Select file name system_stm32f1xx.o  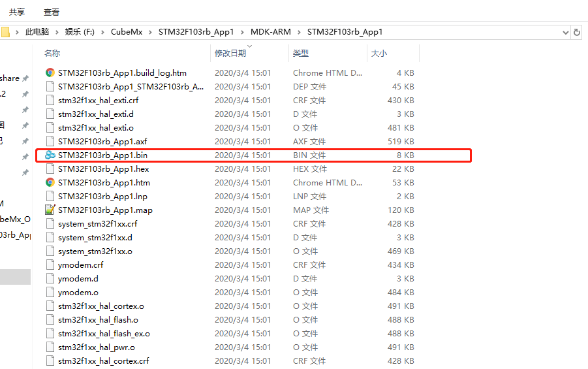pos(95,251)
